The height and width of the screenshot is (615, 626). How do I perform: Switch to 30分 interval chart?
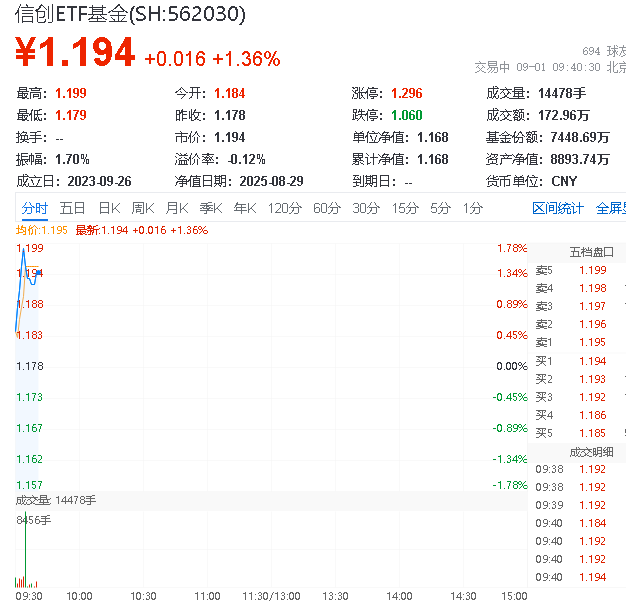tap(366, 208)
